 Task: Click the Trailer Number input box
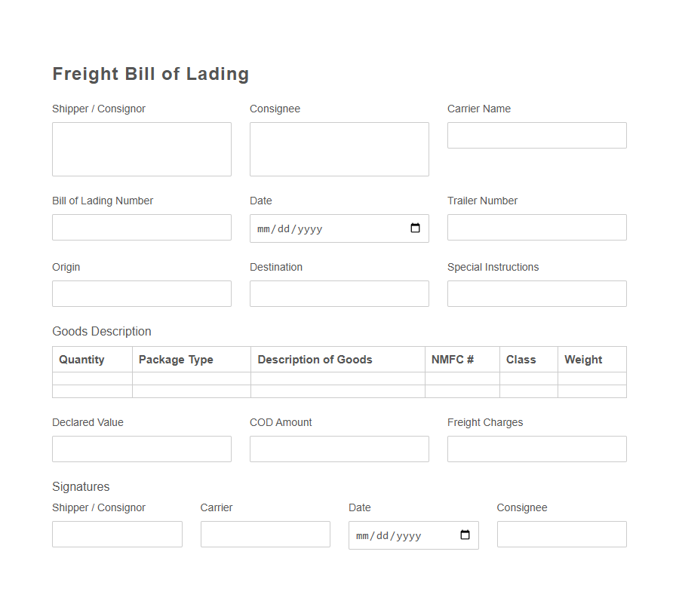[536, 227]
